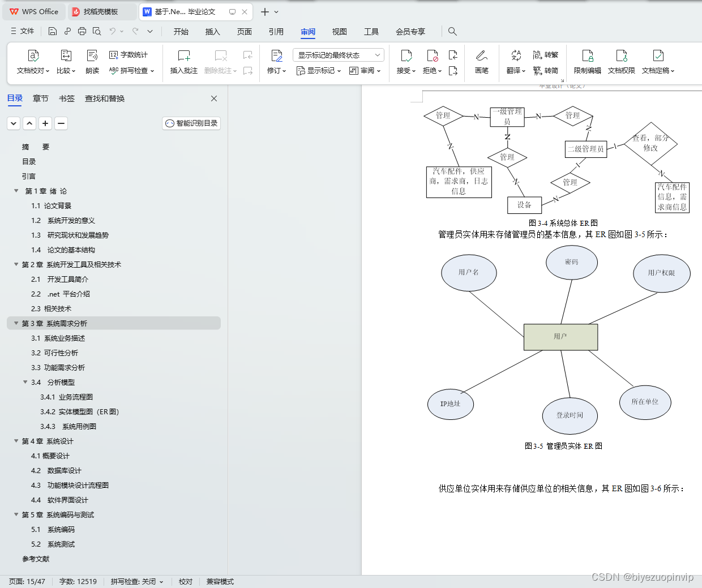Open the 显示标记的最终状态 dropdown
The height and width of the screenshot is (588, 702).
(339, 55)
